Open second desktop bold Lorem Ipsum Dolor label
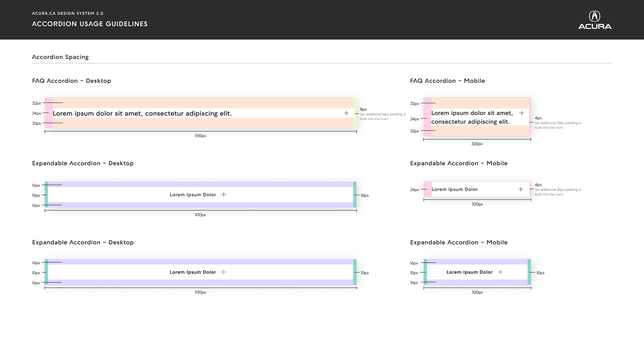Screen dimensions: 644x362 point(193,272)
